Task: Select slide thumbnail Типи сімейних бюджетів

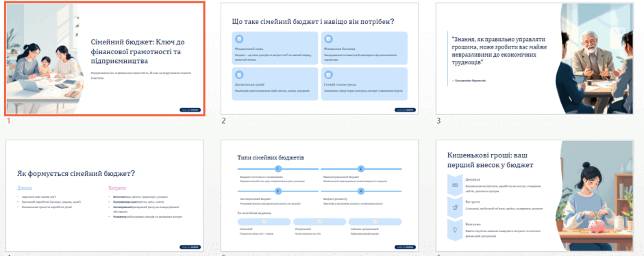Action: [x=319, y=196]
